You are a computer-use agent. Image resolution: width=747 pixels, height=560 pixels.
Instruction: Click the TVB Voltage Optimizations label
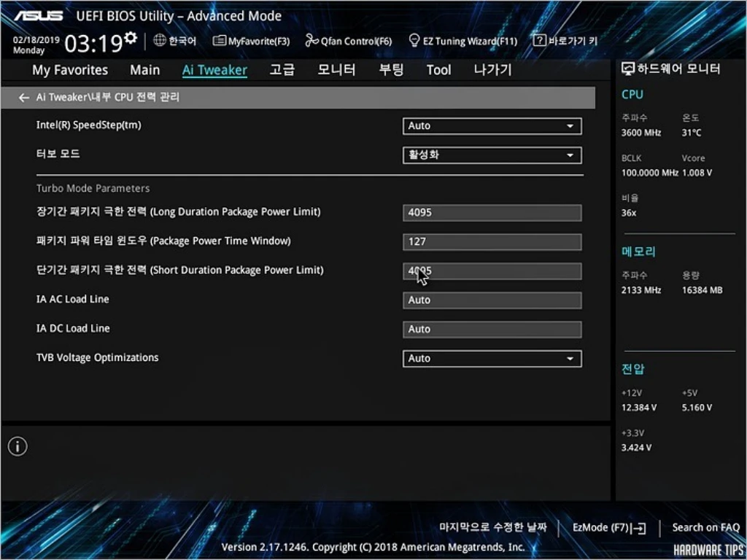(x=97, y=357)
